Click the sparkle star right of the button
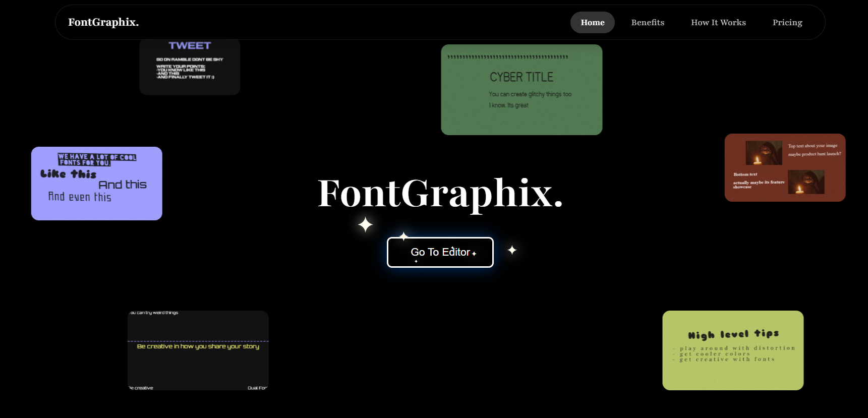Image resolution: width=868 pixels, height=418 pixels. (x=512, y=250)
